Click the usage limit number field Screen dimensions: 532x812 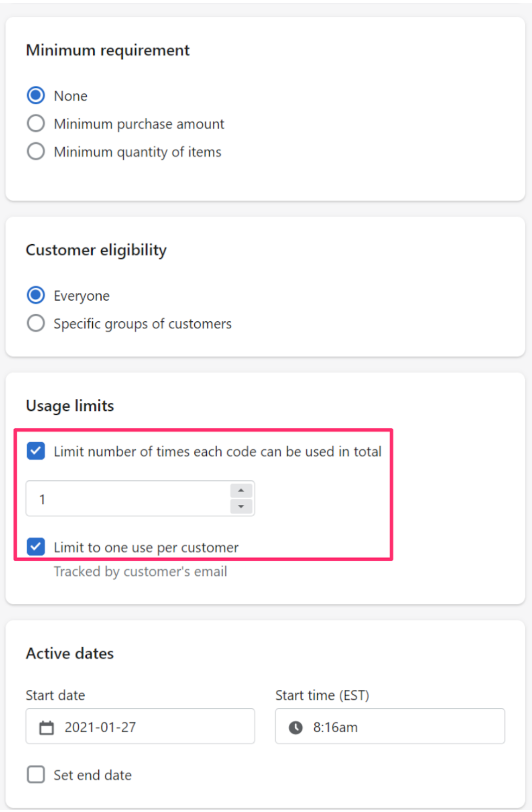tap(140, 499)
